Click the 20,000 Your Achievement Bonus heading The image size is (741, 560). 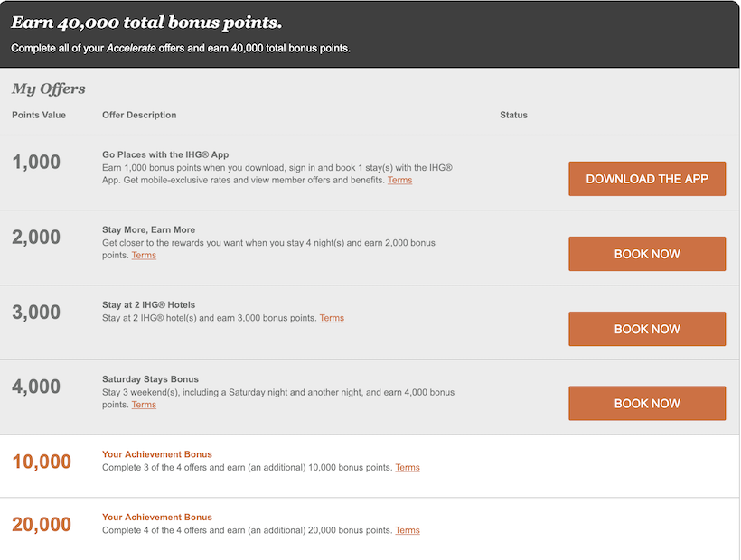(x=157, y=517)
